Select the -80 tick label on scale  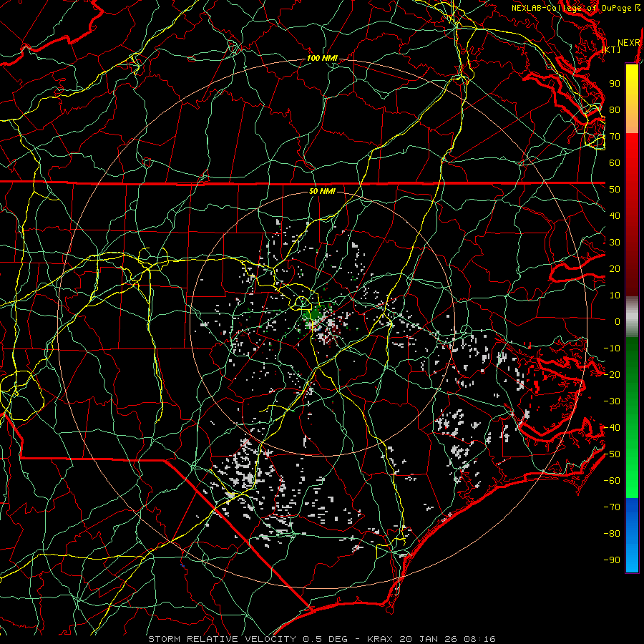pyautogui.click(x=612, y=534)
